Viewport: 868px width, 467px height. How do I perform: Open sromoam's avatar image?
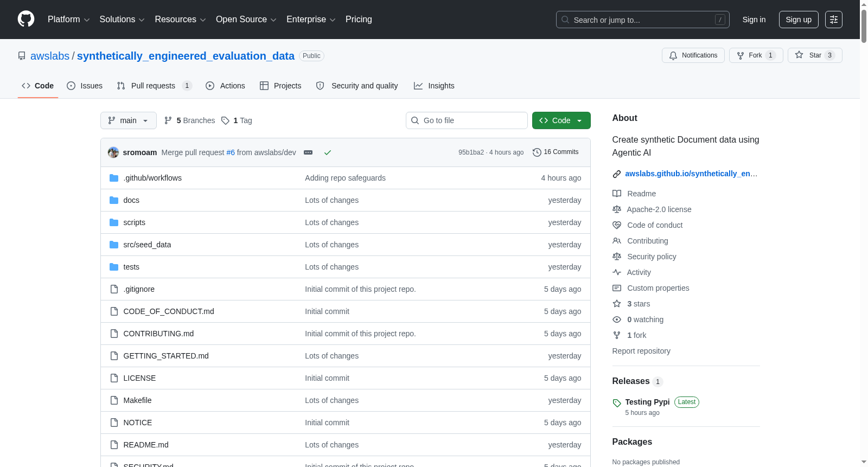pyautogui.click(x=113, y=152)
